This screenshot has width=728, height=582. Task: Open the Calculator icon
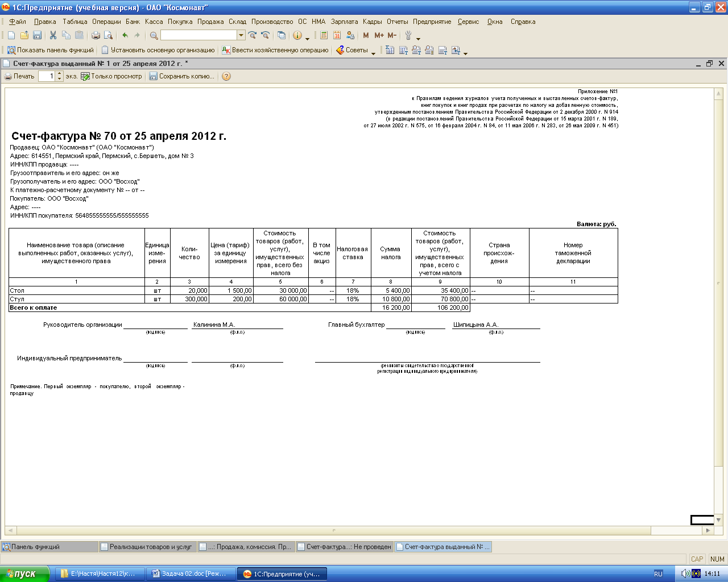coord(324,35)
